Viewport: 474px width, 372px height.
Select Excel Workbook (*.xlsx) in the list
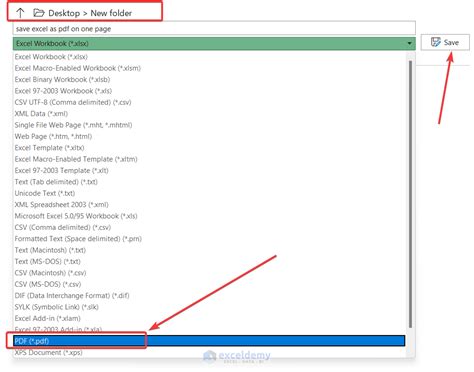(51, 57)
